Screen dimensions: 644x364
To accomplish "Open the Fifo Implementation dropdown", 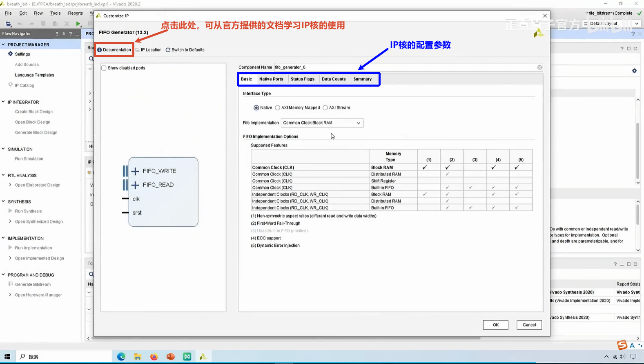I will point(322,123).
